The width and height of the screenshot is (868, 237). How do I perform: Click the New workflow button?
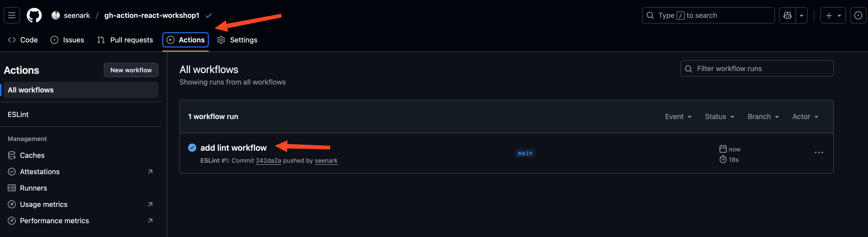tap(131, 70)
